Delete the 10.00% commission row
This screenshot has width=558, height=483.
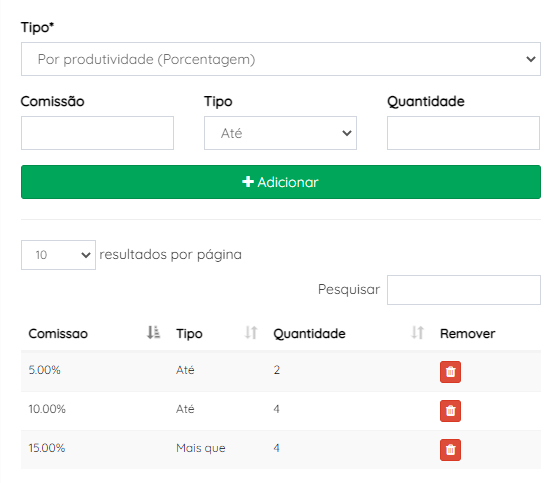click(450, 411)
